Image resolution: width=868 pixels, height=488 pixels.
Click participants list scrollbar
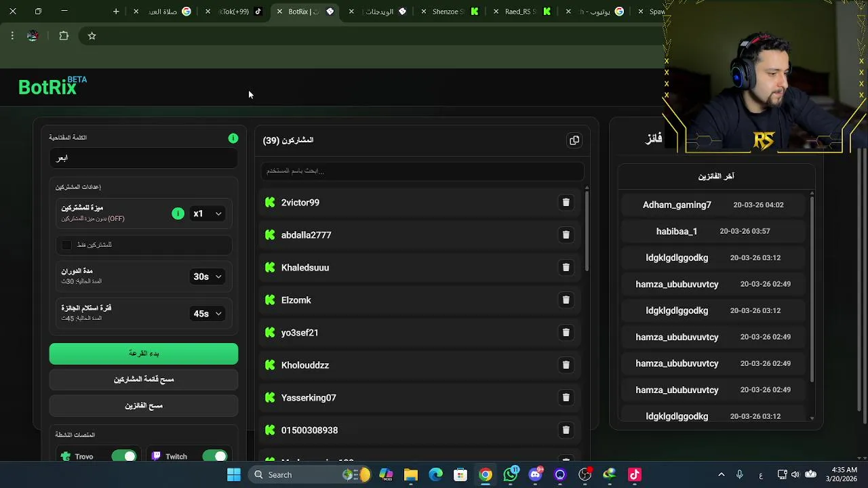[587, 230]
